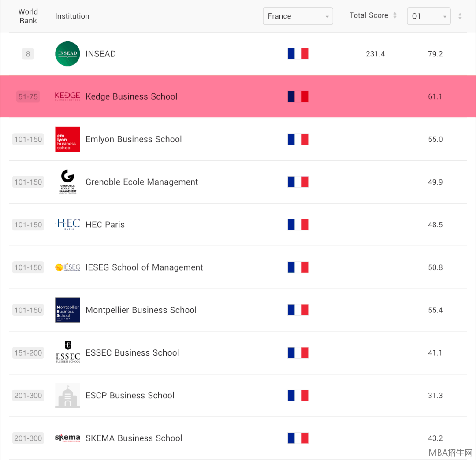Image resolution: width=476 pixels, height=460 pixels.
Task: Open the HEC Paris institution link
Action: click(105, 225)
